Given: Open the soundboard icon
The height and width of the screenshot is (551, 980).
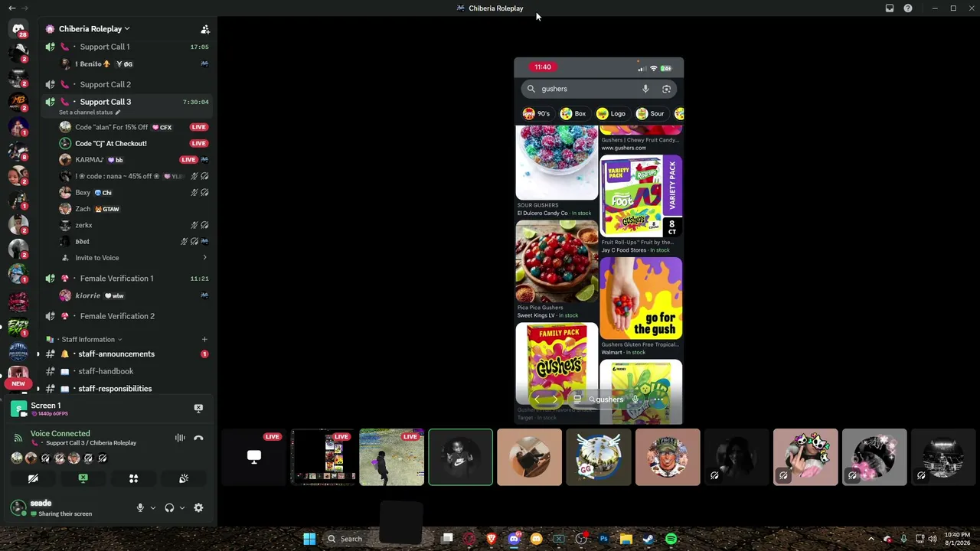Looking at the screenshot, I should 184,478.
